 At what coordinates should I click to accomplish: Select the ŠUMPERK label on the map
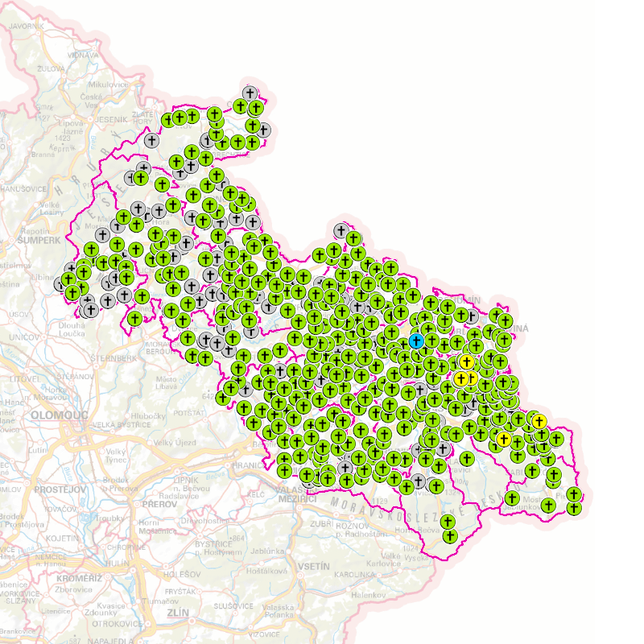[39, 240]
